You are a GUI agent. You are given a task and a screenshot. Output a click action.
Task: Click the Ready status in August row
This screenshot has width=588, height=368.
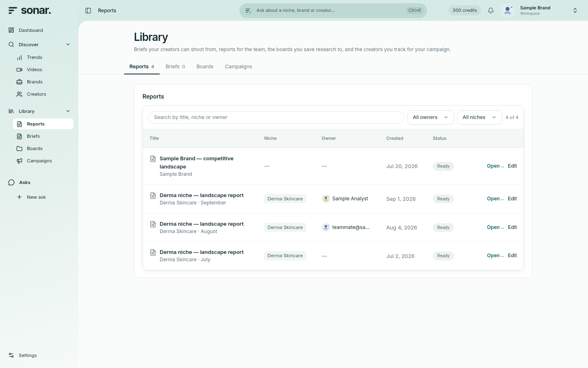coord(443,227)
